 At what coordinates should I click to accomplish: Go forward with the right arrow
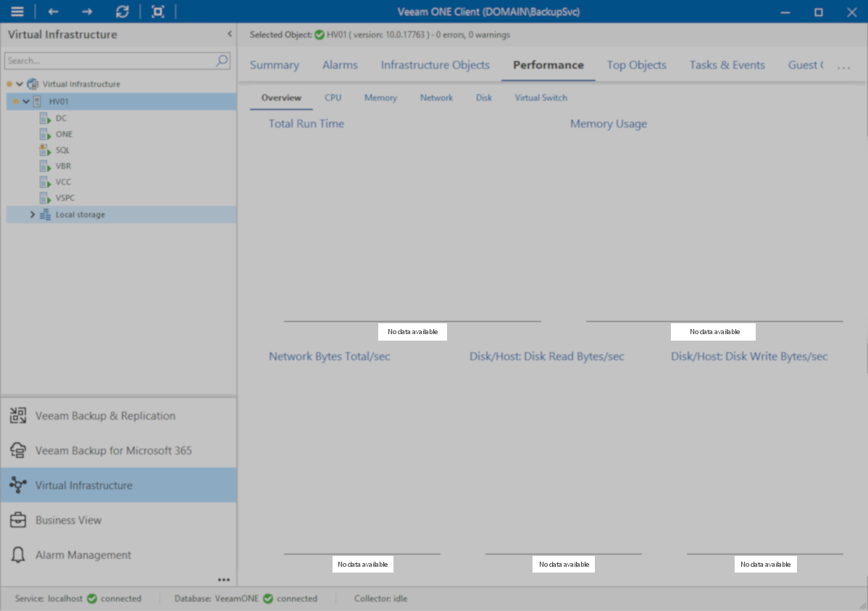87,12
